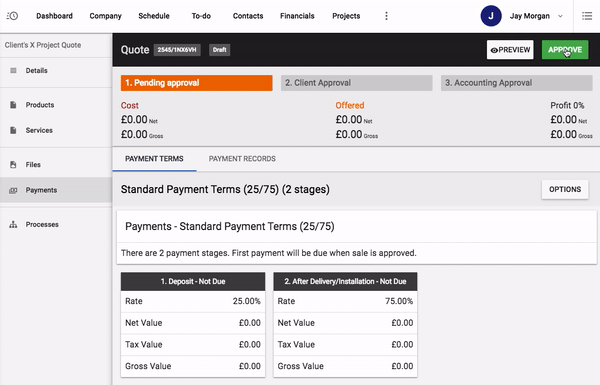Screen dimensions: 600x385
Task: Open the Dashboard menu
Action: click(x=54, y=16)
